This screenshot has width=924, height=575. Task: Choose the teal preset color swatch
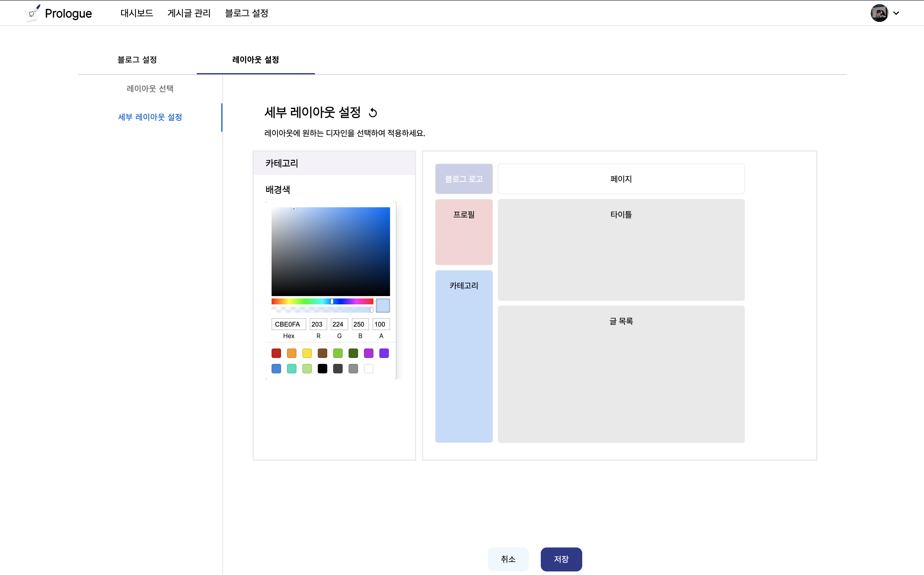point(291,369)
